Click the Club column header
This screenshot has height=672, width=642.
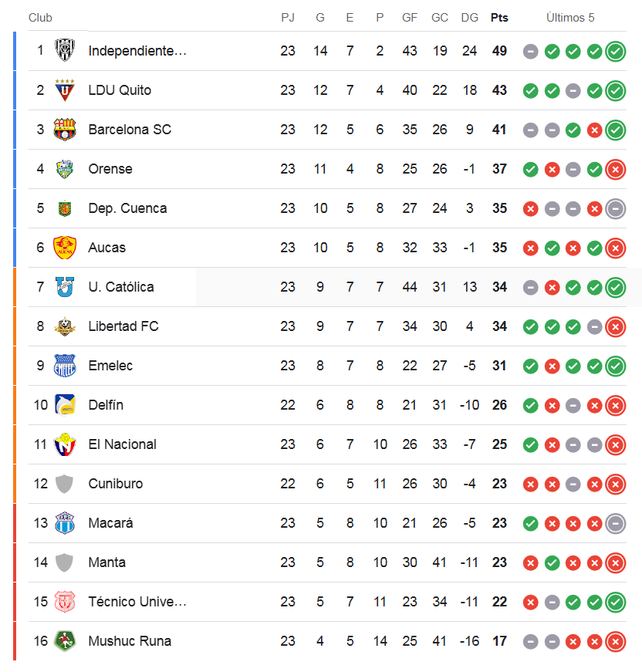click(x=40, y=18)
